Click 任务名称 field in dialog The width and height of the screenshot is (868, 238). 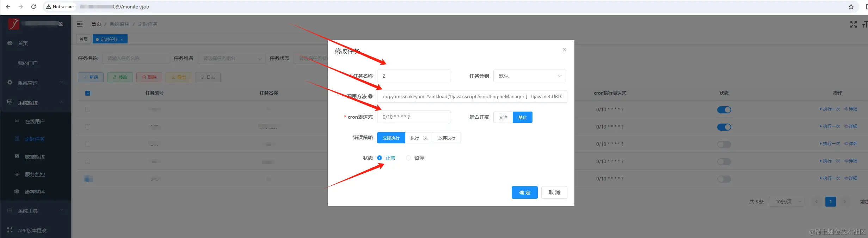coord(414,76)
